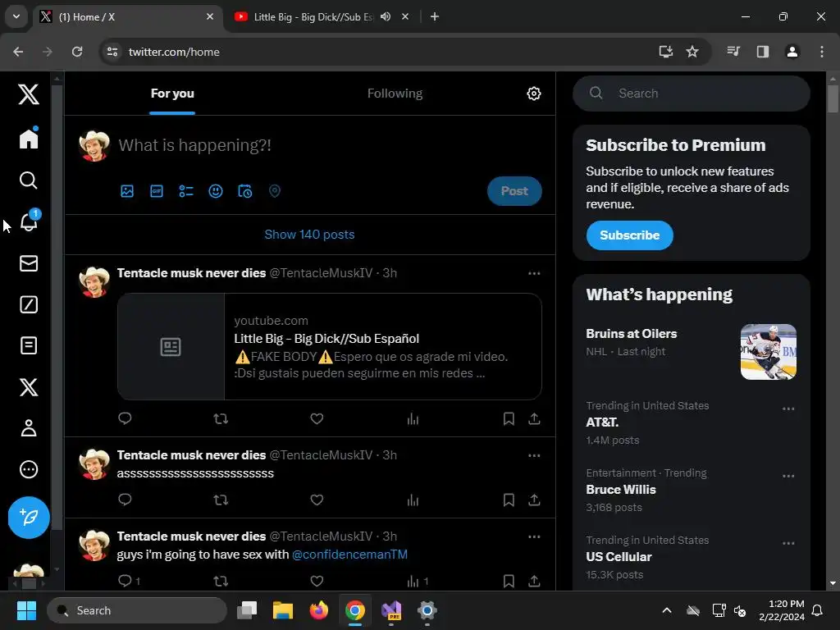
Task: Like the Little Big youtube post
Action: pyautogui.click(x=317, y=418)
